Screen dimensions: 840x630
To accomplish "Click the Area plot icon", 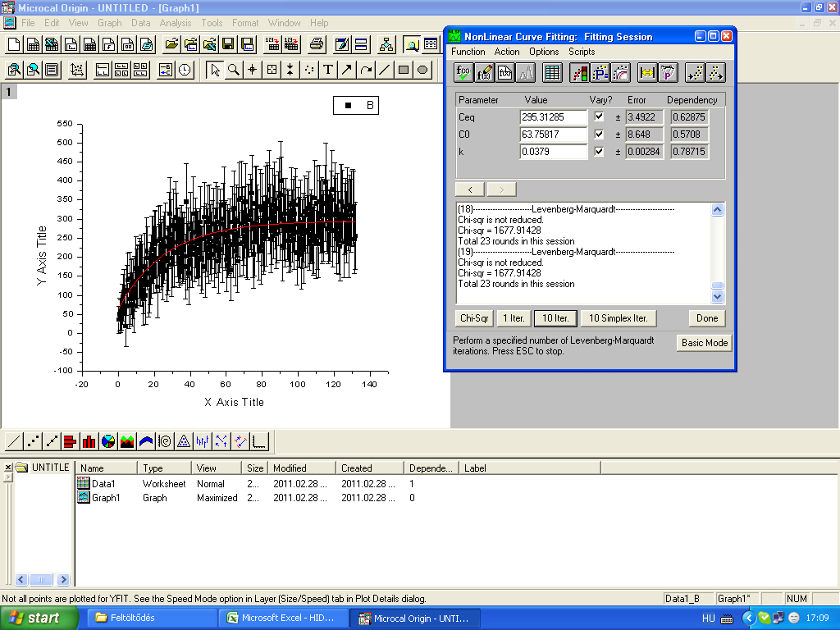I will [127, 441].
